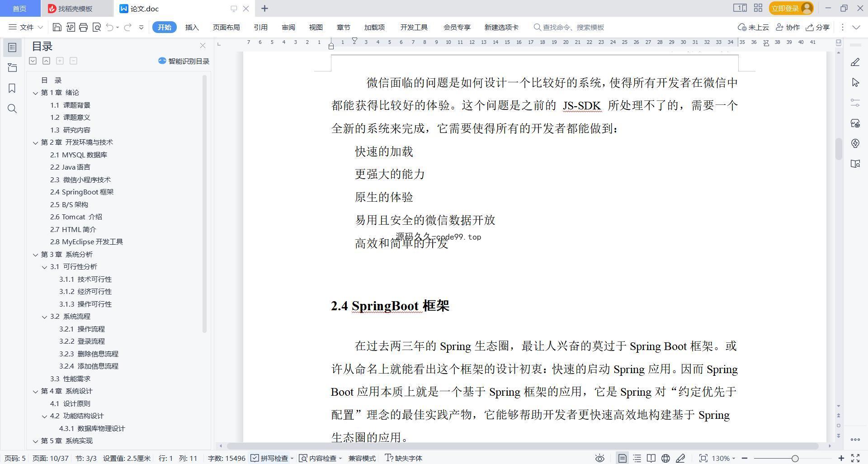
Task: Open a new tab with plus button
Action: coord(264,8)
